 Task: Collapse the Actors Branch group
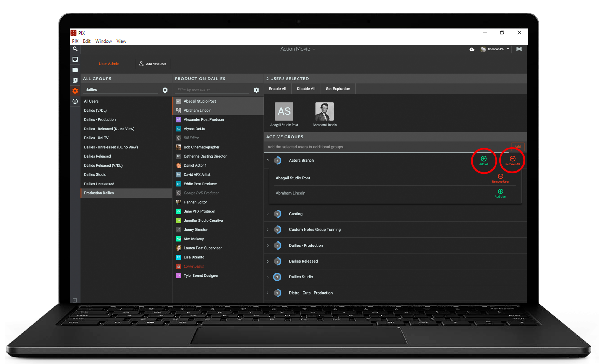point(268,160)
